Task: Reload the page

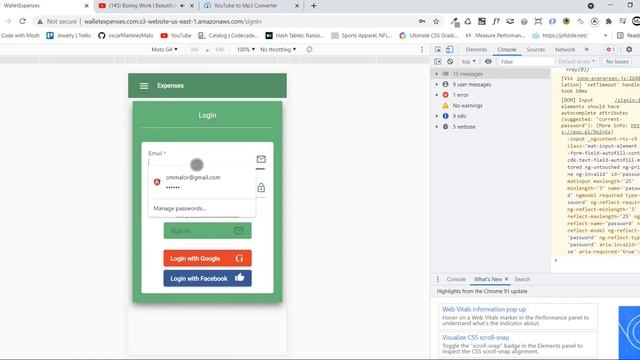Action: pos(22,21)
